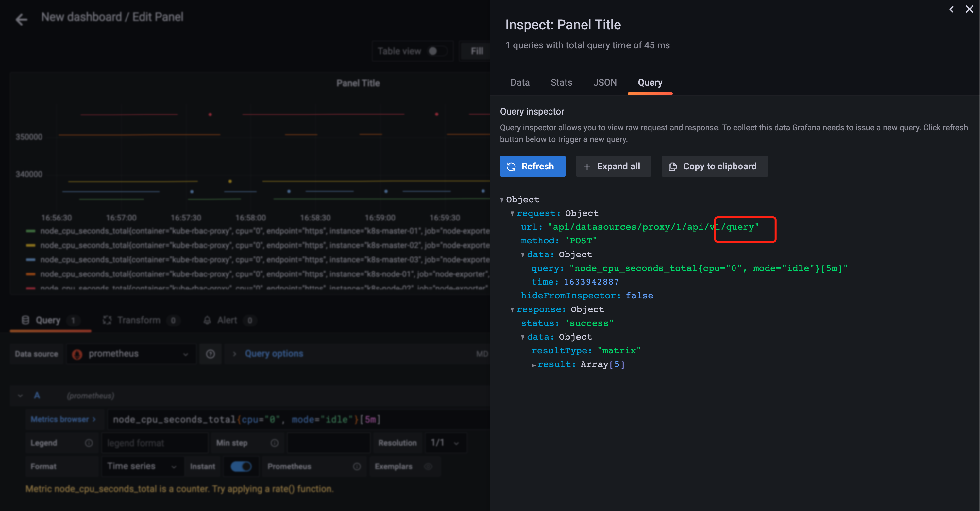Click Expand all button
The width and height of the screenshot is (980, 511).
pos(613,166)
